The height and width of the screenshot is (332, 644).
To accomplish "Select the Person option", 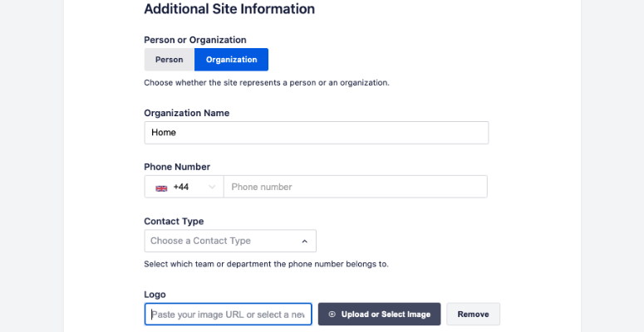I will pos(170,60).
